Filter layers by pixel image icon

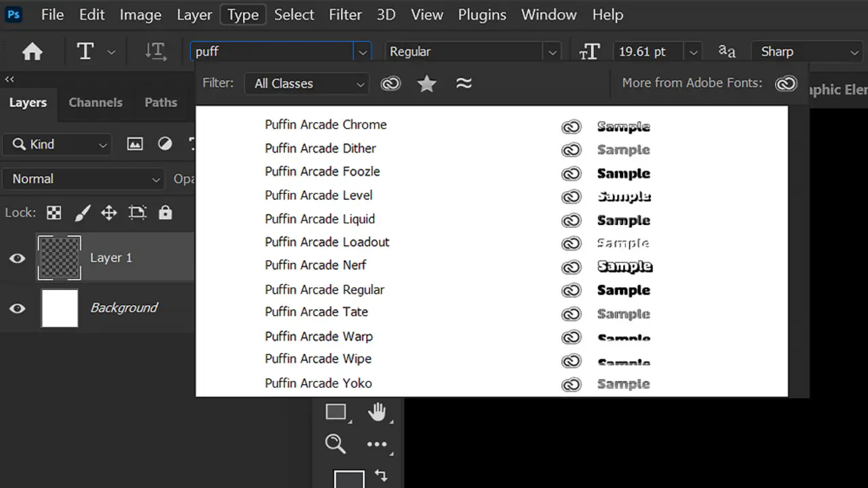(x=135, y=144)
